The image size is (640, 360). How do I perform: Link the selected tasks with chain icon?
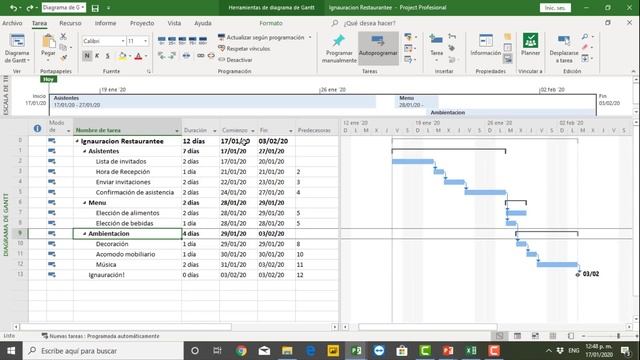(201, 56)
